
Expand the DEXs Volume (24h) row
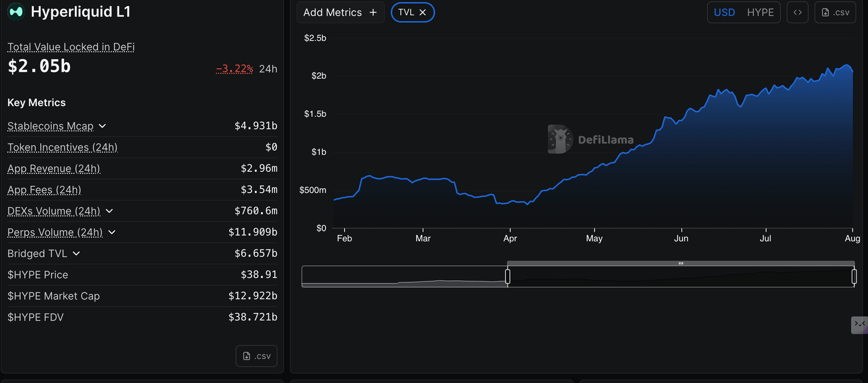coord(110,211)
